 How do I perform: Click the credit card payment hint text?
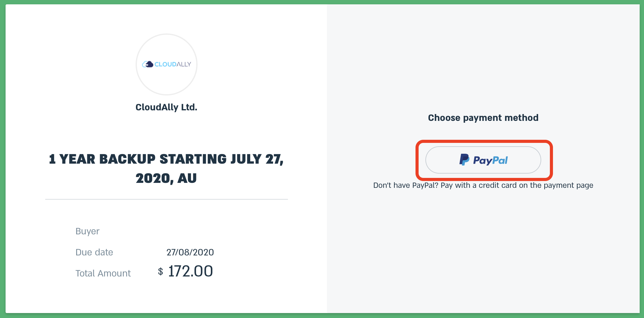[483, 185]
